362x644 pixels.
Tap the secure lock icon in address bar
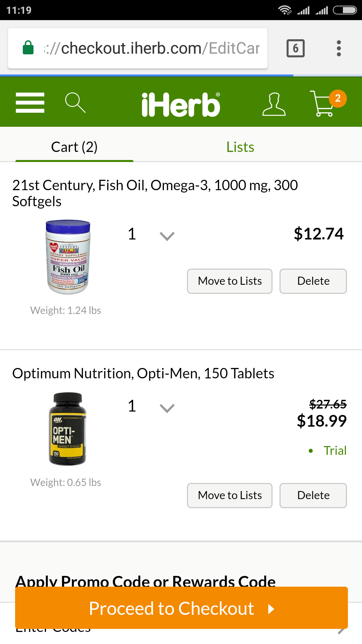28,48
